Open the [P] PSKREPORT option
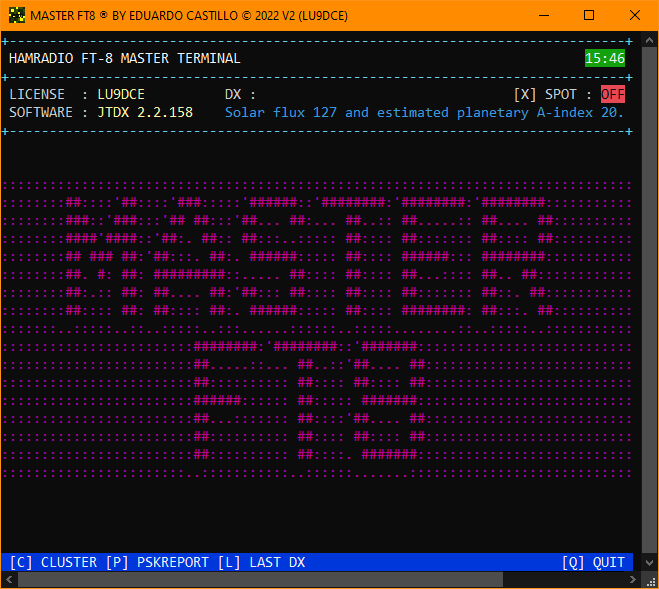Image resolution: width=659 pixels, height=589 pixels. pyautogui.click(x=157, y=562)
